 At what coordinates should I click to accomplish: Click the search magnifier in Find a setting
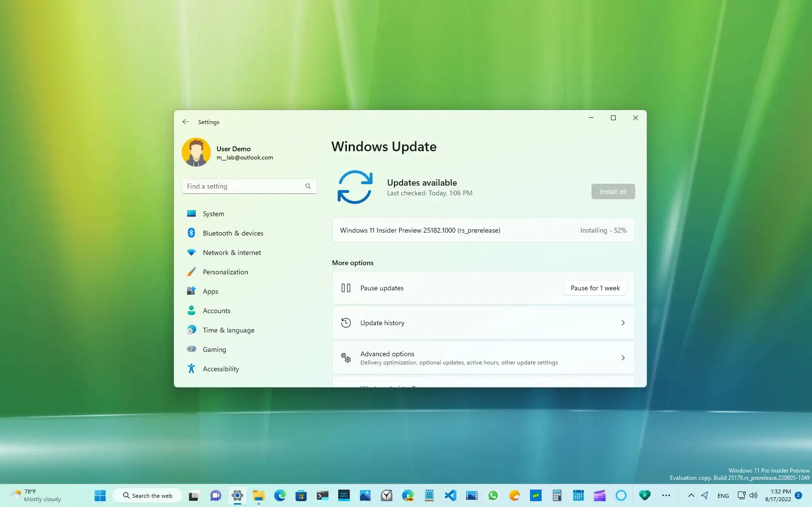pos(308,186)
